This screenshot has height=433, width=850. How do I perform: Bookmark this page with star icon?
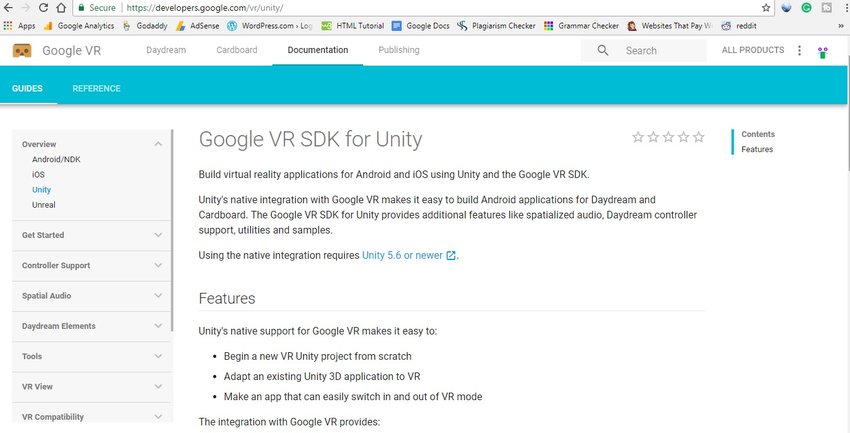click(766, 8)
